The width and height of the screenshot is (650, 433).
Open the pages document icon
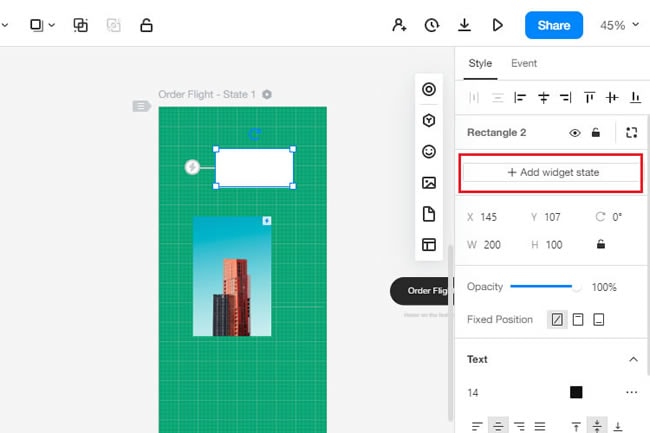pos(429,214)
